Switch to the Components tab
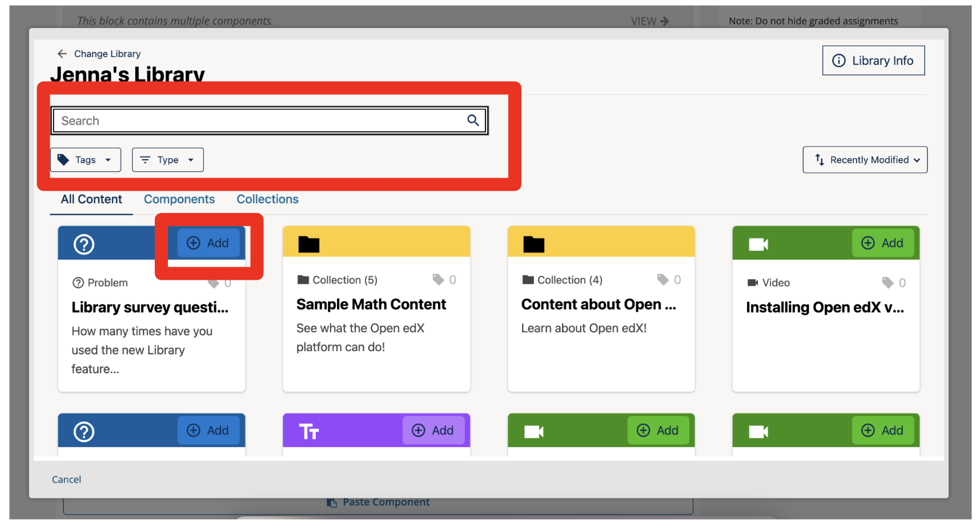This screenshot has width=980, height=531. point(179,199)
